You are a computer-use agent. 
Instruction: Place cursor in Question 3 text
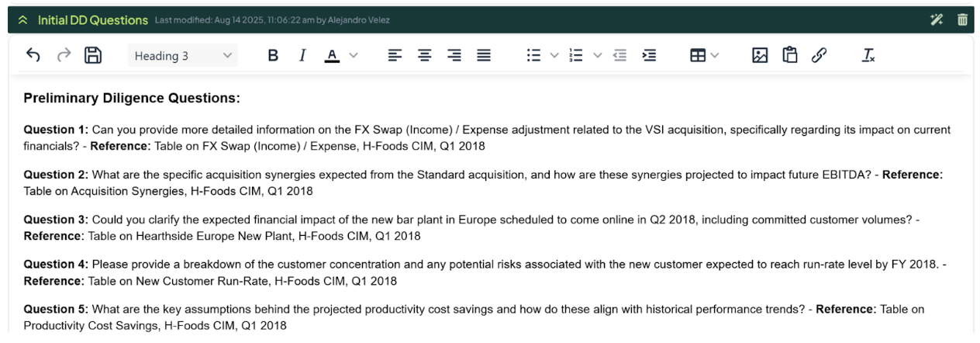[471, 228]
